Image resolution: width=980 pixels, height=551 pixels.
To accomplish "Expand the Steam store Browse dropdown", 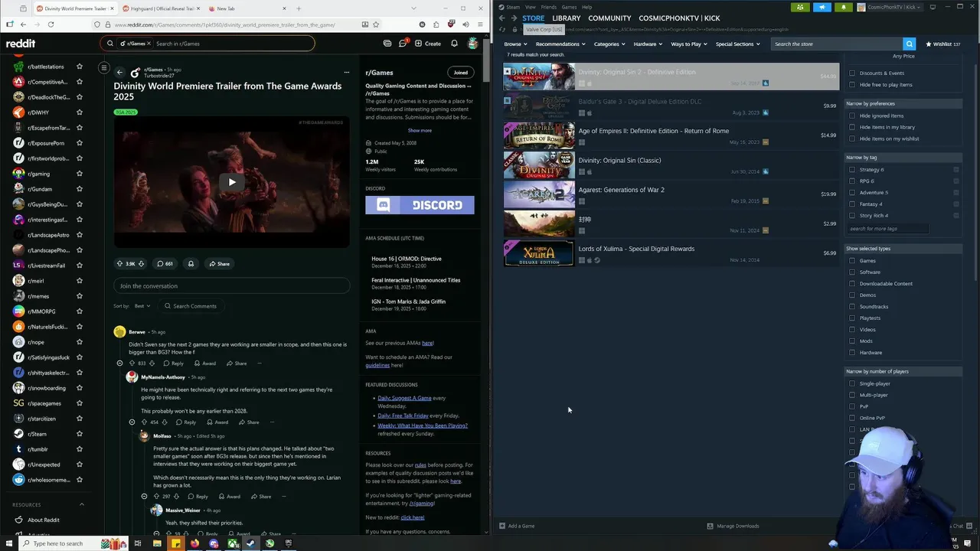I will pos(514,44).
